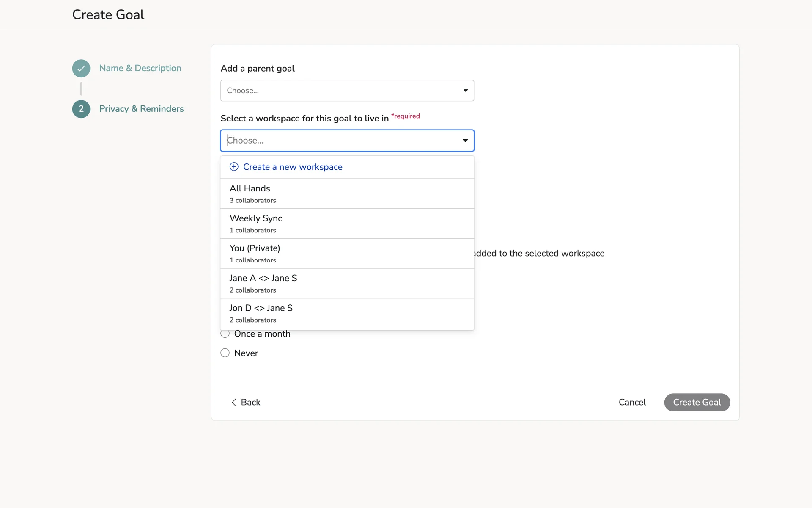Pick Jon D <> Jane S workspace
Viewport: 812px width, 508px height.
[x=347, y=314]
